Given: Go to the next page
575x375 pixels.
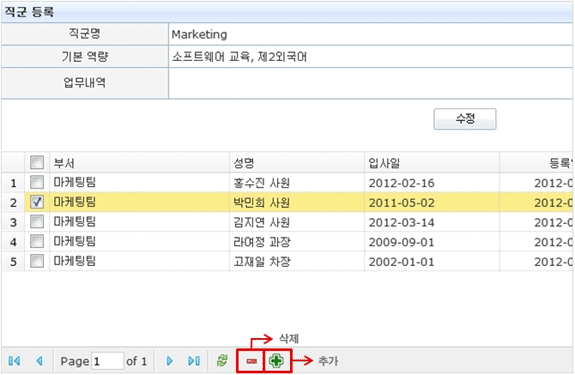Looking at the screenshot, I should 169,361.
